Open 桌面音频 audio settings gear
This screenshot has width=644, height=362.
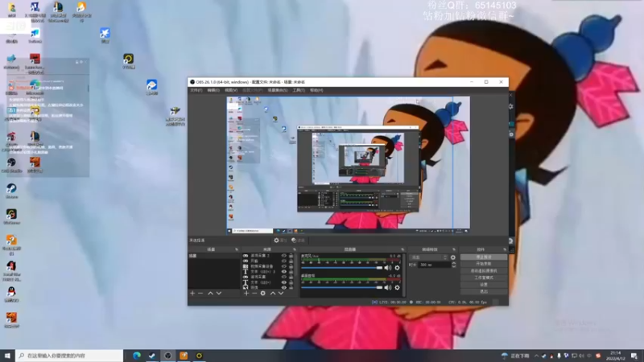tap(397, 288)
